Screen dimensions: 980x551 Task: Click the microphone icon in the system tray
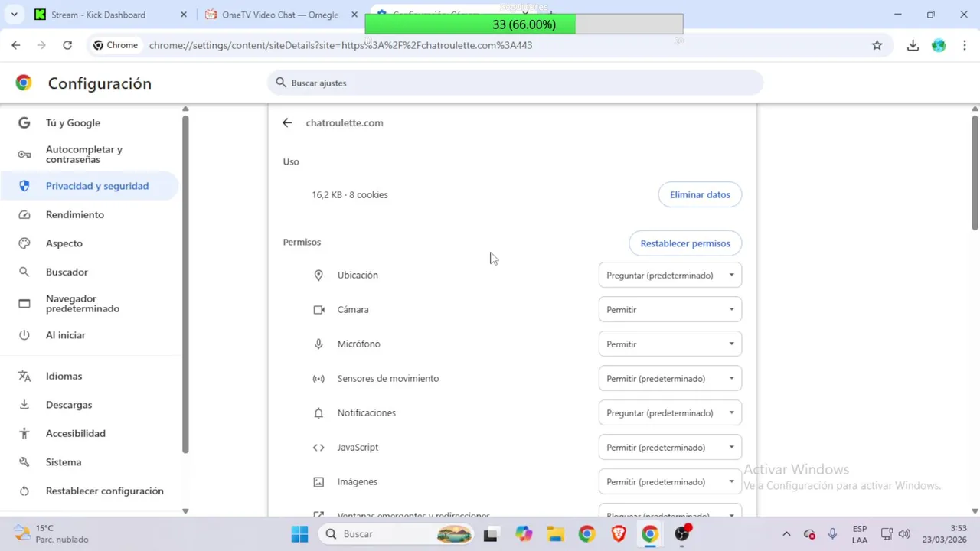(x=832, y=534)
